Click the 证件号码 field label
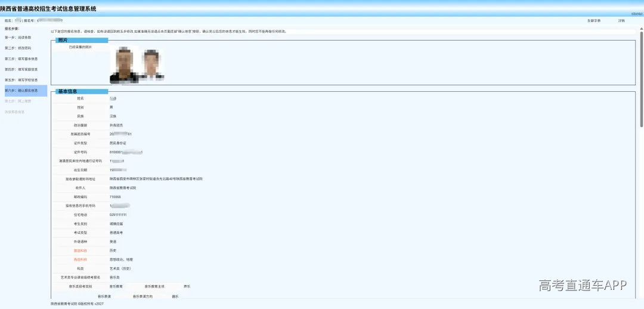Screen dimensions: 644x309 pos(80,152)
